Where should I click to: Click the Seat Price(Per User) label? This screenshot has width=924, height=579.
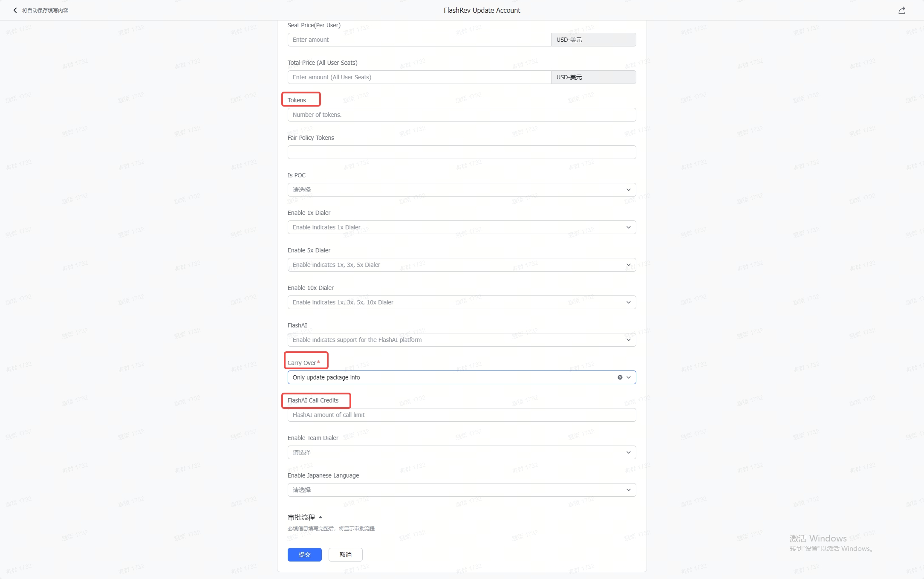tap(314, 25)
